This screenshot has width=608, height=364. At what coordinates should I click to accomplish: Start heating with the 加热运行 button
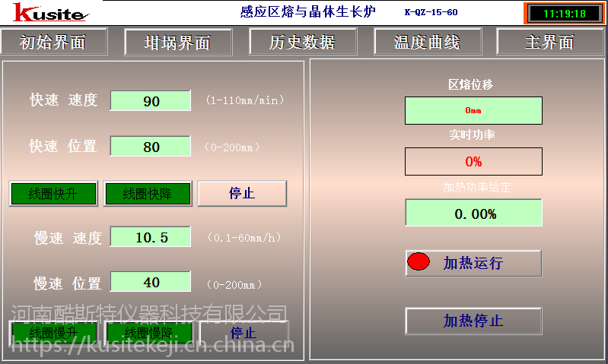coord(473,263)
